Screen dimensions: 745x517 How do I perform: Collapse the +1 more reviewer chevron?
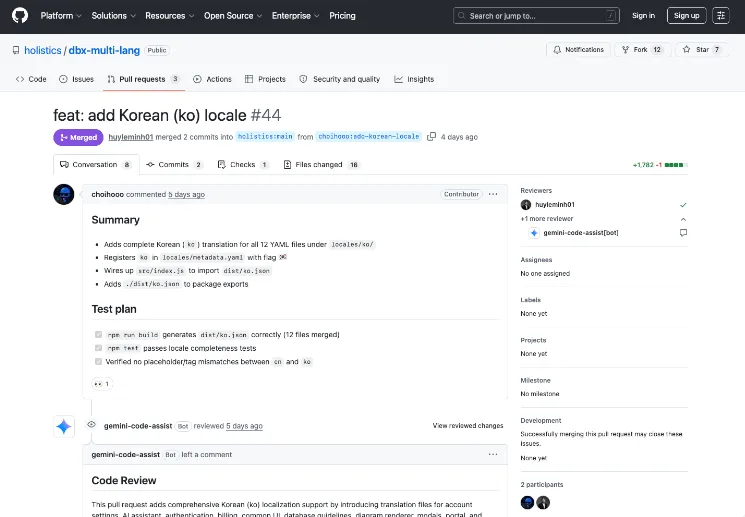pyautogui.click(x=683, y=219)
